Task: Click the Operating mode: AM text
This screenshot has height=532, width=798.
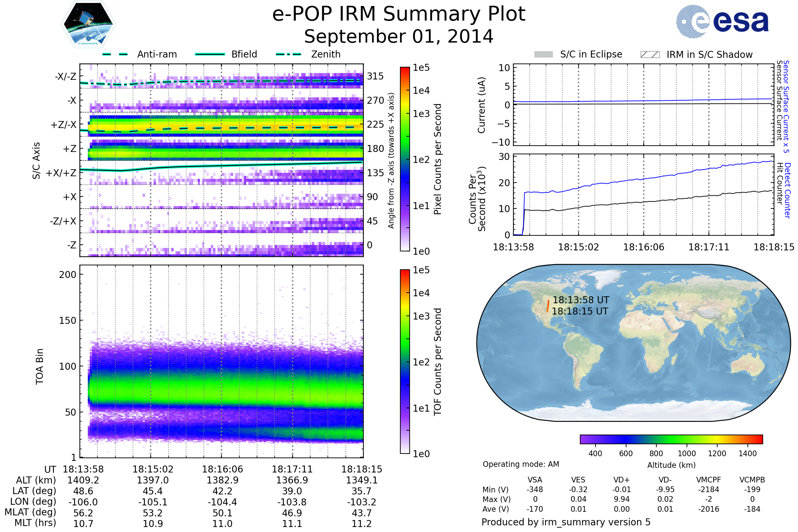Action: pos(521,464)
